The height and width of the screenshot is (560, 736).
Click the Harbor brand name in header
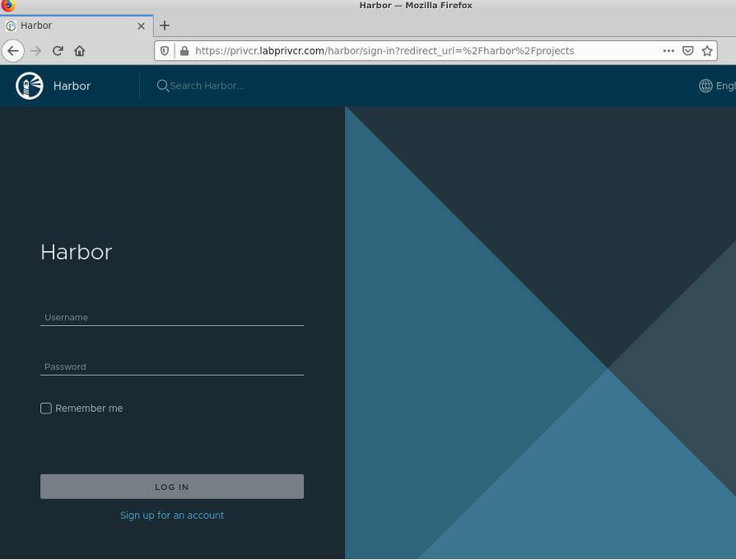[72, 86]
